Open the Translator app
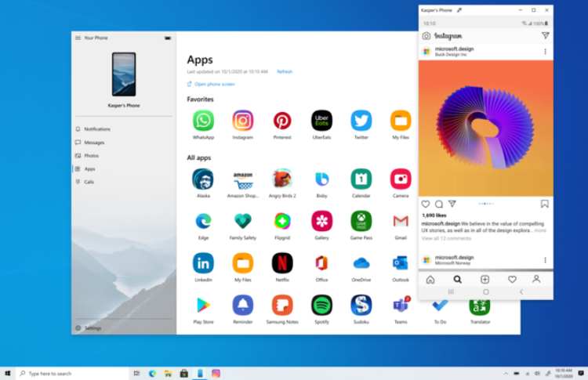 480,308
